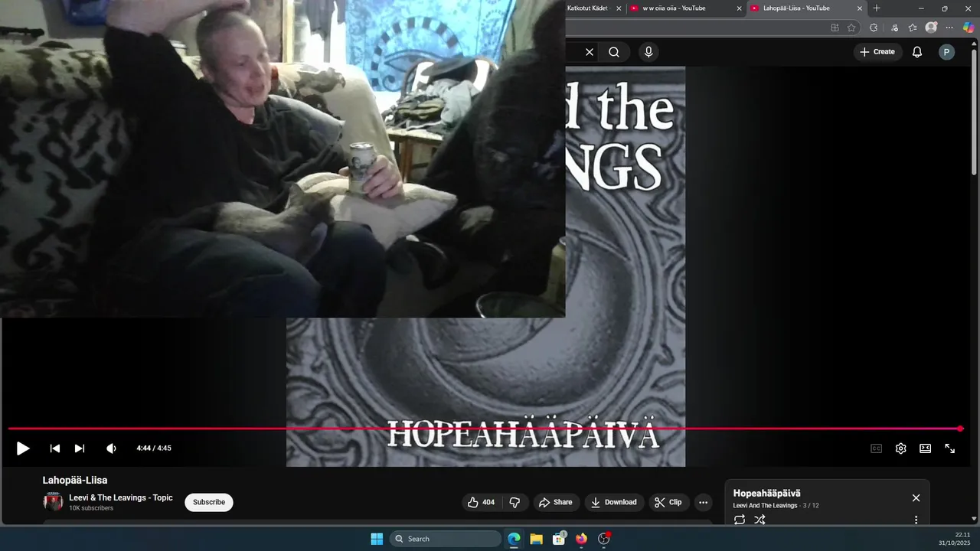Open Firefox from taskbar
This screenshot has height=551, width=980.
tap(581, 539)
